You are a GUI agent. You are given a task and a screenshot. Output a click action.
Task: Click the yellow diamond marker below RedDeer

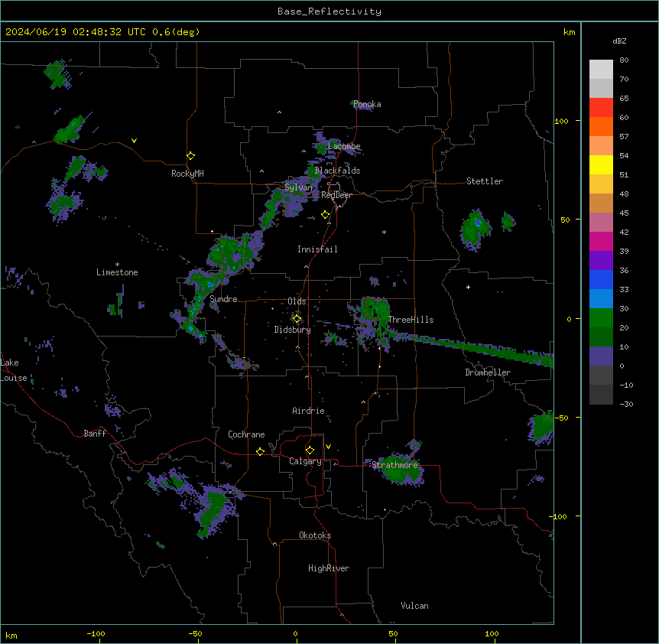326,215
